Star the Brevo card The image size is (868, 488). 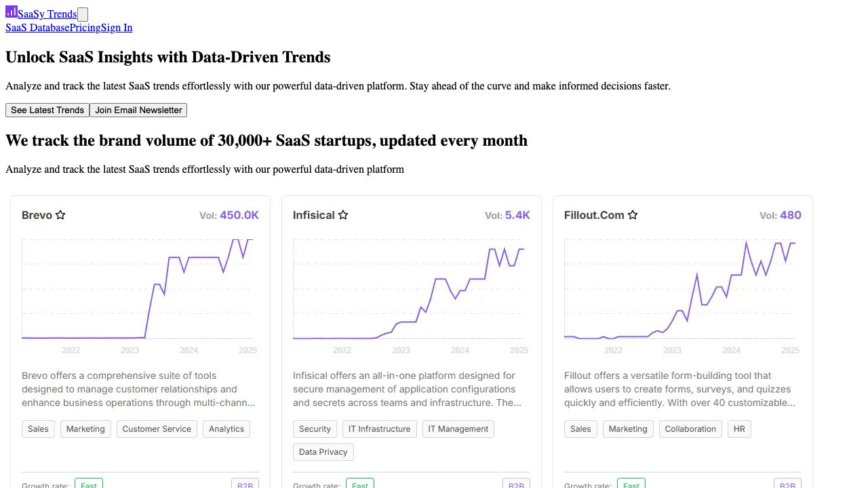pos(60,215)
